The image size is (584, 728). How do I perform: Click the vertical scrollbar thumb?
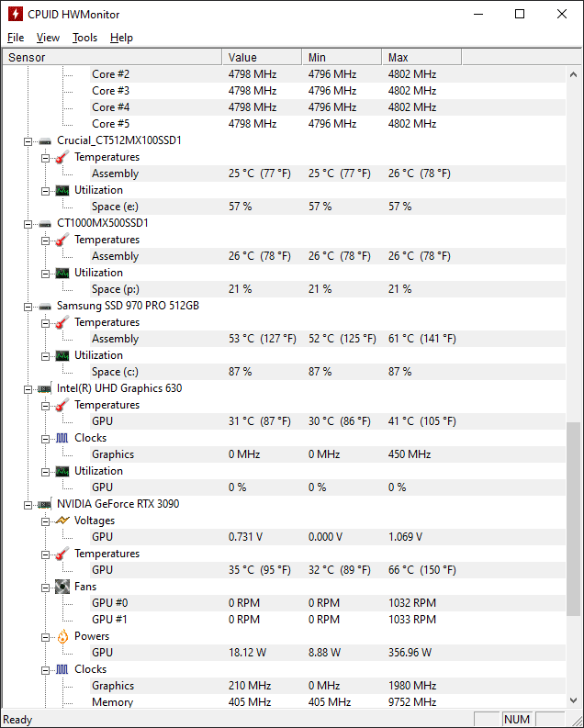[573, 519]
